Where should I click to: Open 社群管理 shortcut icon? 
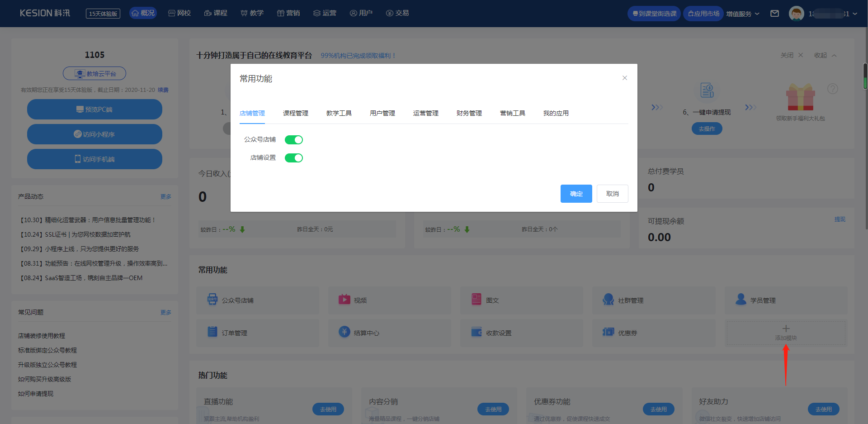(x=609, y=299)
